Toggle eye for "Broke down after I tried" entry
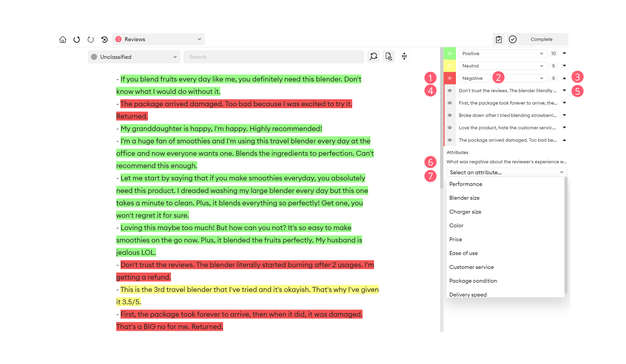 450,115
